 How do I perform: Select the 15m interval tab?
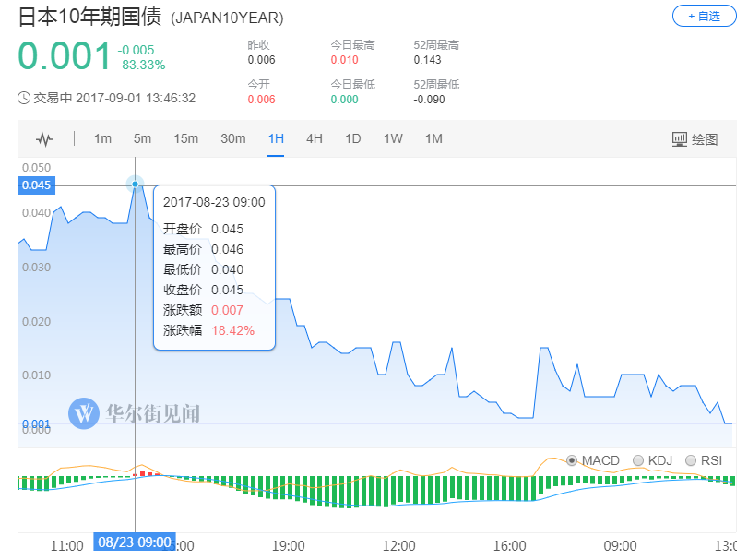185,138
